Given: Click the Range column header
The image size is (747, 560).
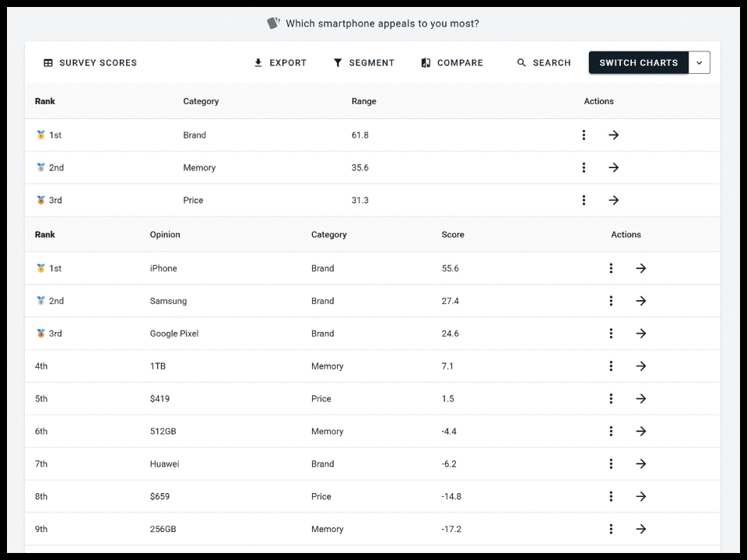Looking at the screenshot, I should (x=364, y=101).
